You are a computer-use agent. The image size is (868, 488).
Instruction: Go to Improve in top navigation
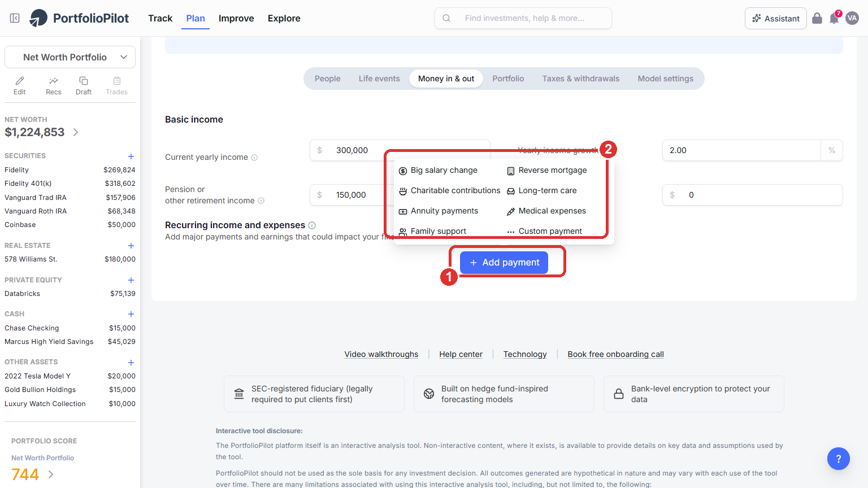click(236, 18)
